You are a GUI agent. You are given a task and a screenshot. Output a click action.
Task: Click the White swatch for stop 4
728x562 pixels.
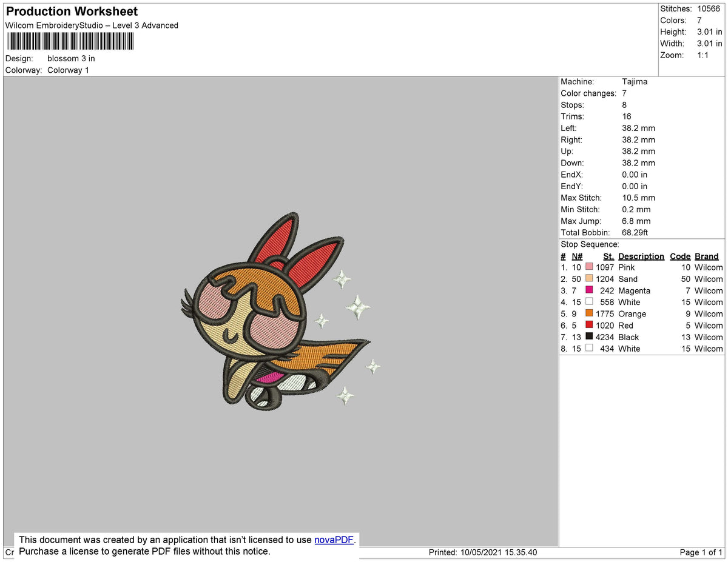click(588, 301)
